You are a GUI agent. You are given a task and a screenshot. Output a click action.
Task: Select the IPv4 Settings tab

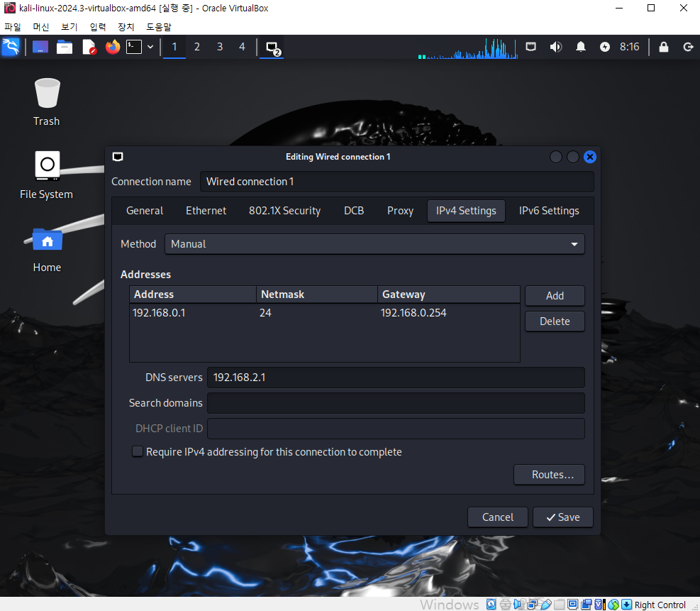tap(466, 211)
